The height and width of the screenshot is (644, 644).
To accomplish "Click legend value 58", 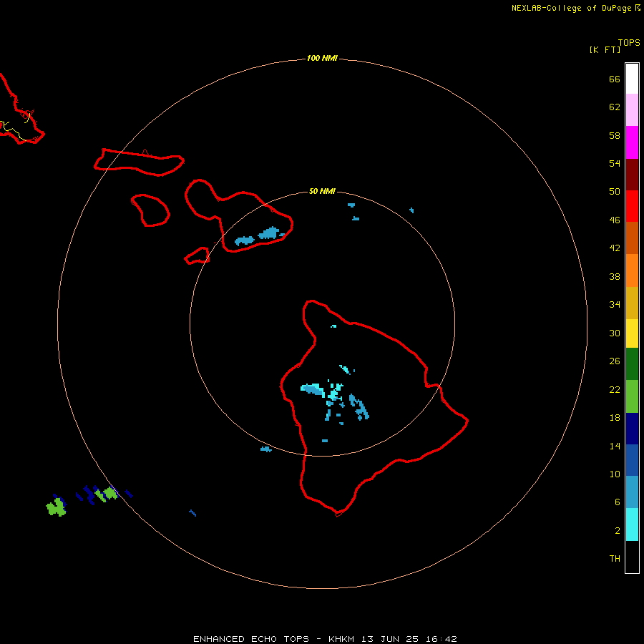I will (615, 135).
